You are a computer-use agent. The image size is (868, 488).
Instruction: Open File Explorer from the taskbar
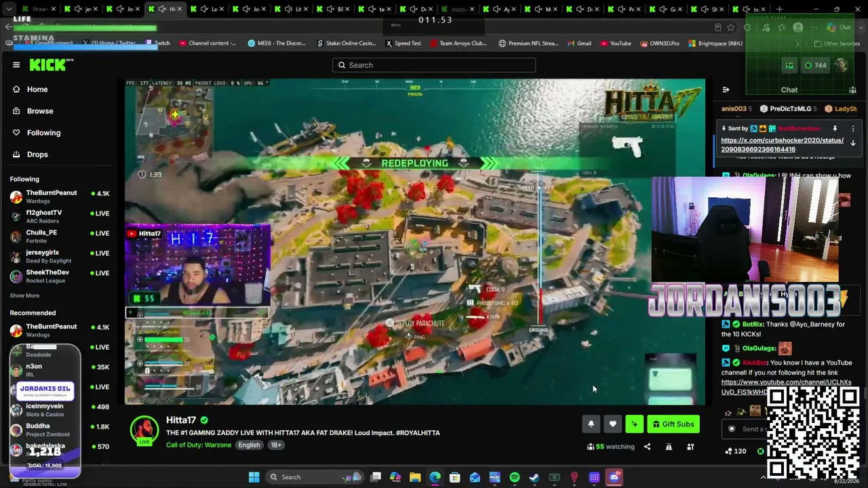tap(415, 477)
